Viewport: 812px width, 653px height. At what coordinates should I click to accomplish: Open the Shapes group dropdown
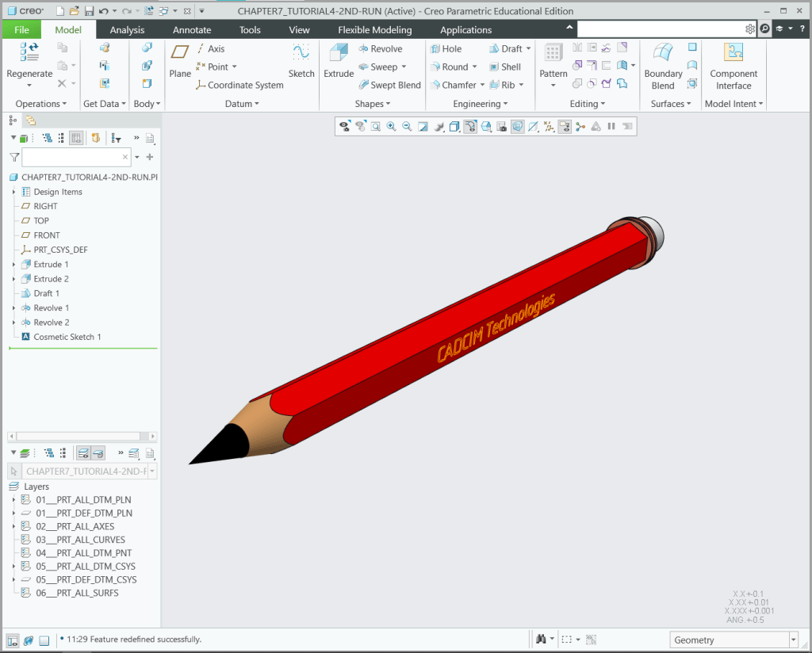pos(373,104)
